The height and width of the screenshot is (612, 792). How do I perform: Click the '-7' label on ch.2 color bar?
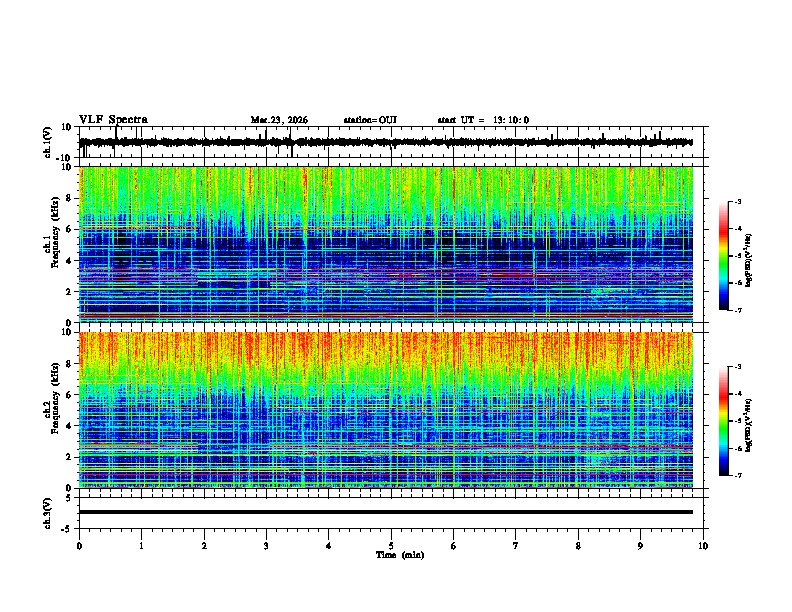click(737, 475)
